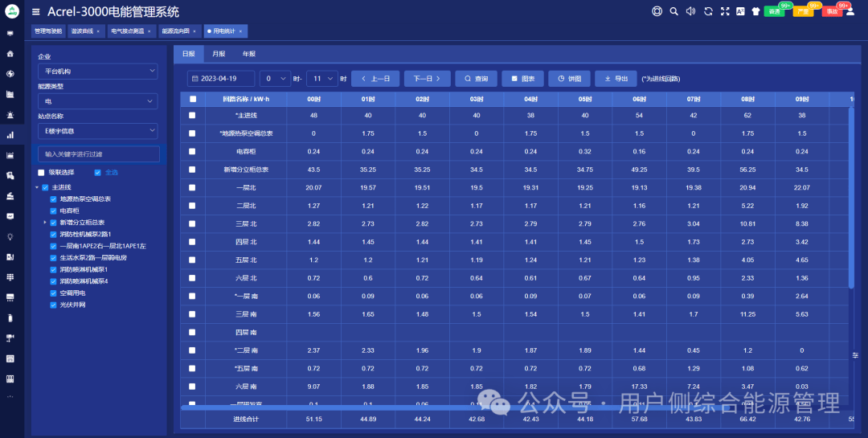Click the bar chart statistics icon in sidebar
The height and width of the screenshot is (438, 868).
[10, 134]
